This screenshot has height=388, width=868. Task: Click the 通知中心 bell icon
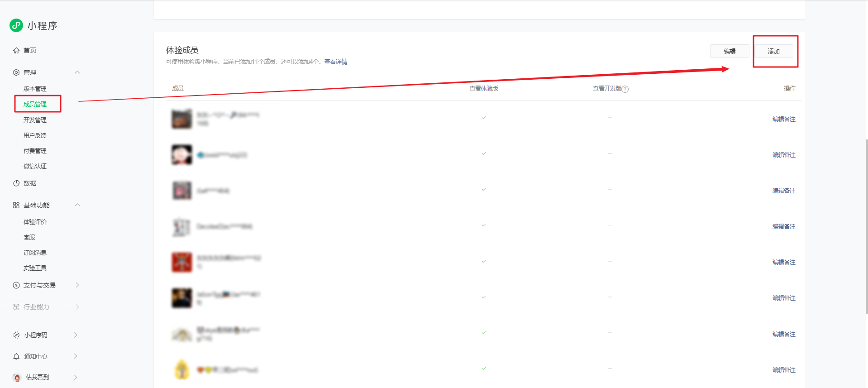tap(16, 356)
